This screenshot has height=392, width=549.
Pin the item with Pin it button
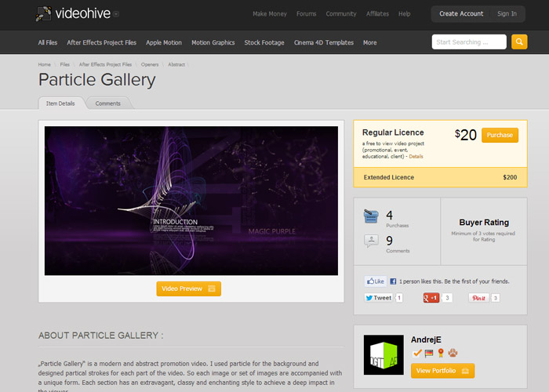click(x=478, y=298)
